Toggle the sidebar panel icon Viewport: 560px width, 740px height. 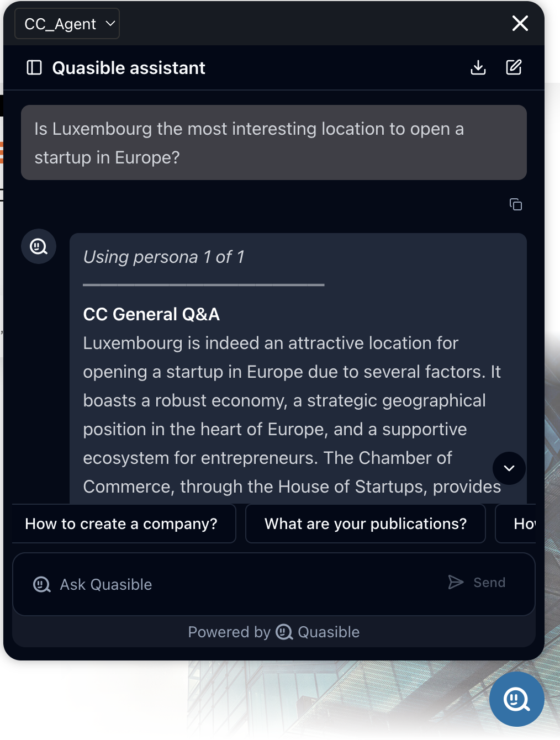click(34, 67)
